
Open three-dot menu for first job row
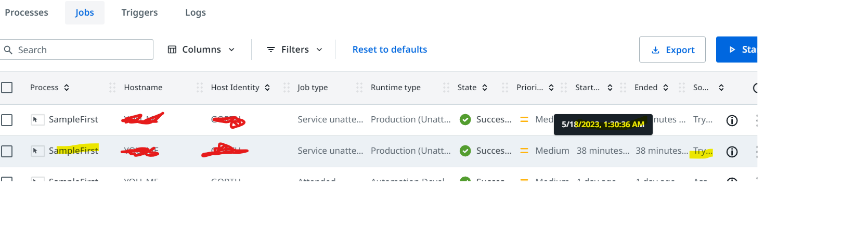coord(756,120)
